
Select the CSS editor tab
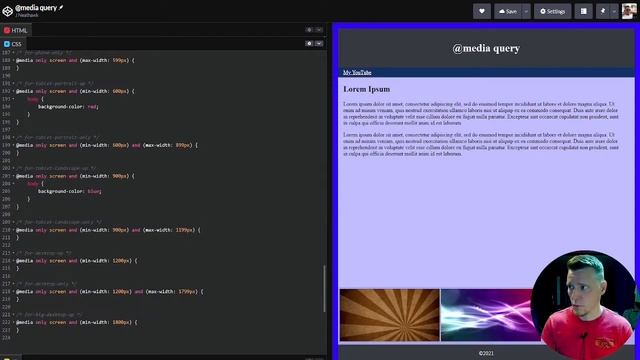pos(13,44)
